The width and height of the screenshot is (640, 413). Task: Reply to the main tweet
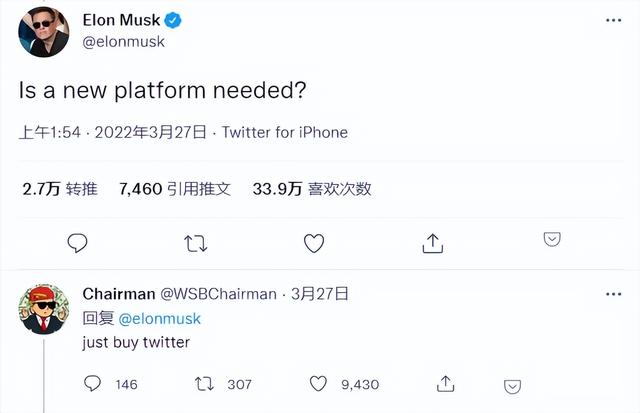(78, 242)
